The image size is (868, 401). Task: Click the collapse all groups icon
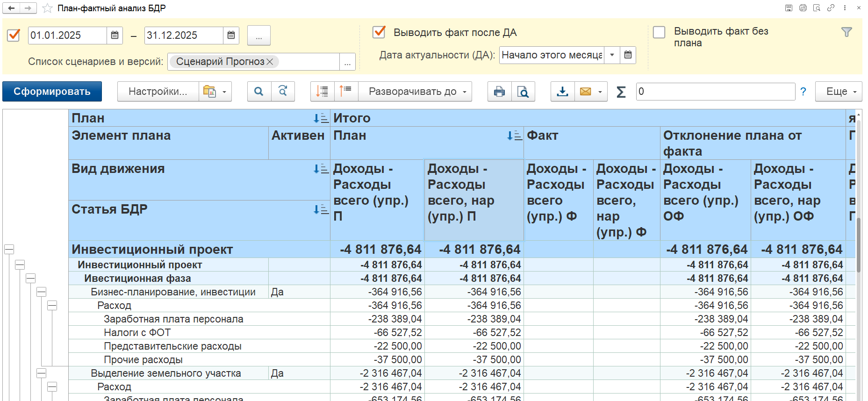[x=346, y=92]
